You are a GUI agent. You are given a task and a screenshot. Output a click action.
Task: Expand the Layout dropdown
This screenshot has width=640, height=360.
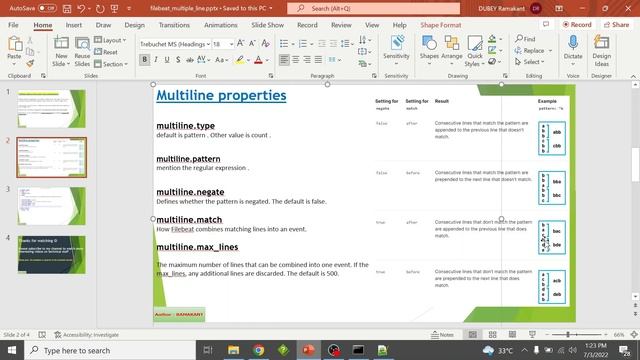[110, 40]
